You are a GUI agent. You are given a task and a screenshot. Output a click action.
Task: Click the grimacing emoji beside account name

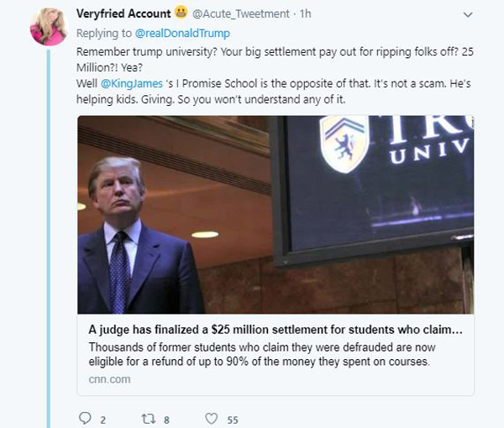click(181, 13)
